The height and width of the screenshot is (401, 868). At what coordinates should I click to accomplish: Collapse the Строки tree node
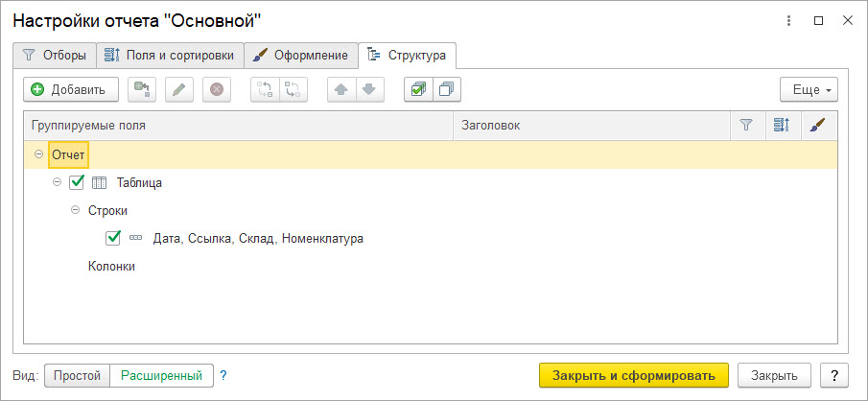coord(75,210)
